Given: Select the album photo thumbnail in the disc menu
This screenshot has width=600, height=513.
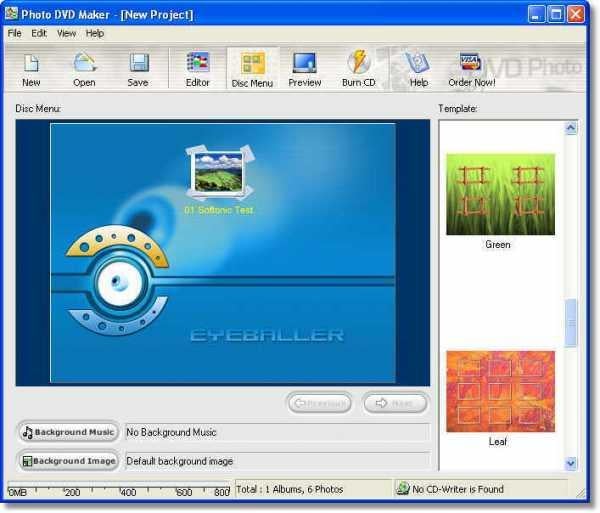Looking at the screenshot, I should click(x=219, y=173).
